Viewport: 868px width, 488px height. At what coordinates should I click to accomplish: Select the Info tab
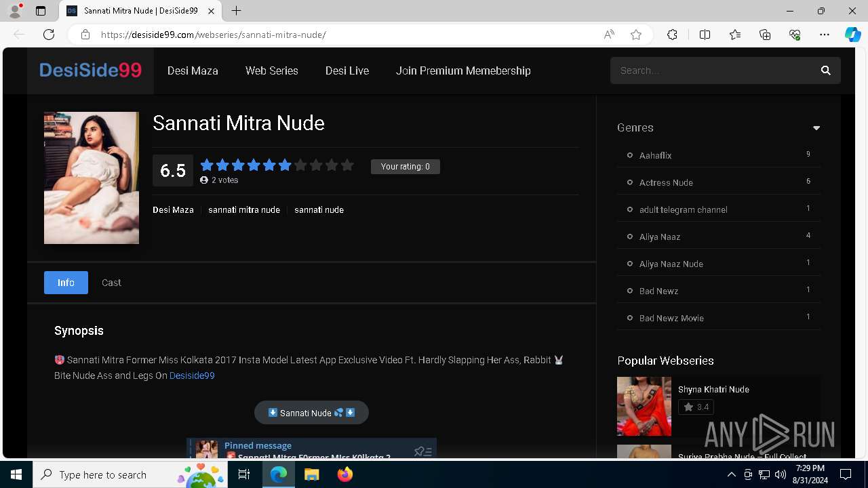coord(66,283)
